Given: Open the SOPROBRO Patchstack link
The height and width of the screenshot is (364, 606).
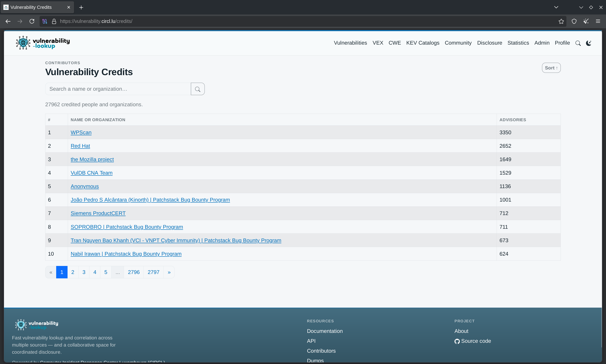Looking at the screenshot, I should tap(127, 227).
